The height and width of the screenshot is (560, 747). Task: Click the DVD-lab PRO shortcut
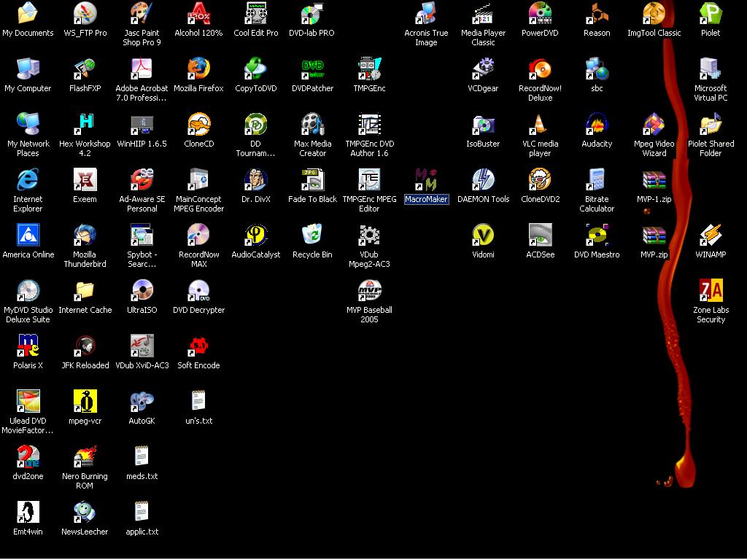point(312,13)
